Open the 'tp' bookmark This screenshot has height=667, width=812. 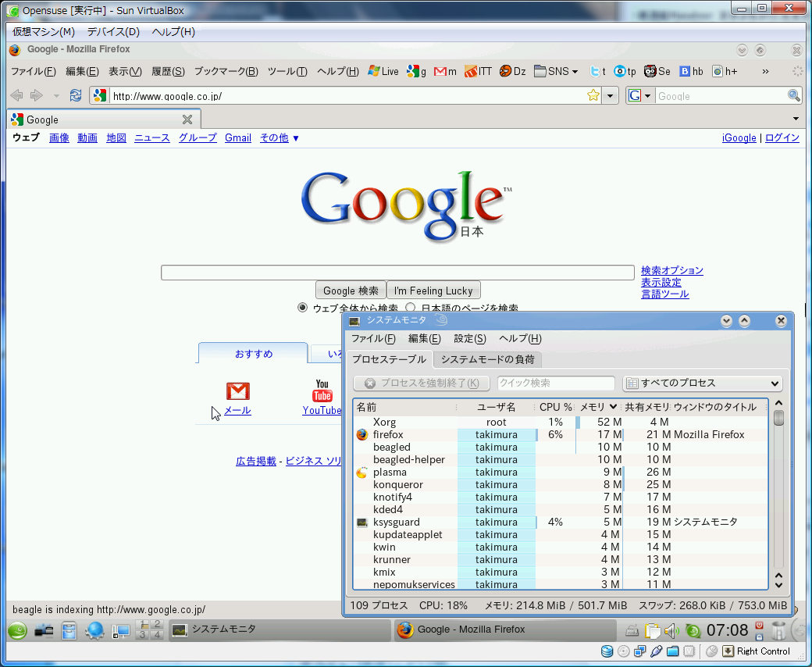point(625,72)
